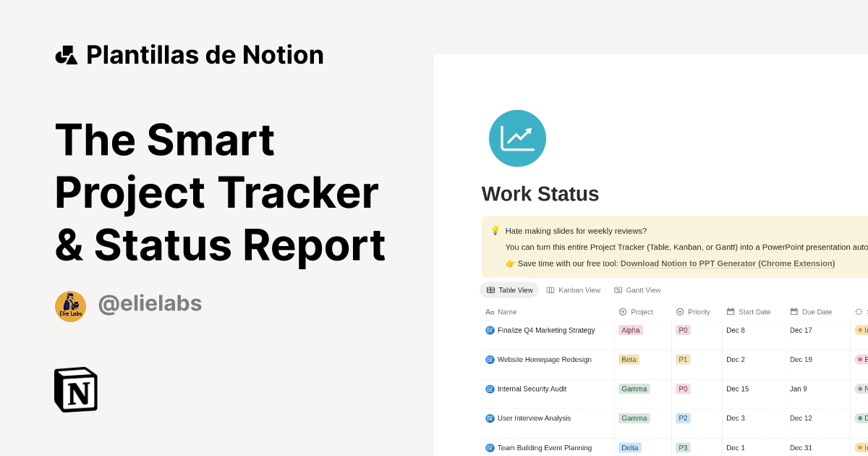Click the @elielabs author name
The height and width of the screenshot is (456, 868).
pos(150,305)
